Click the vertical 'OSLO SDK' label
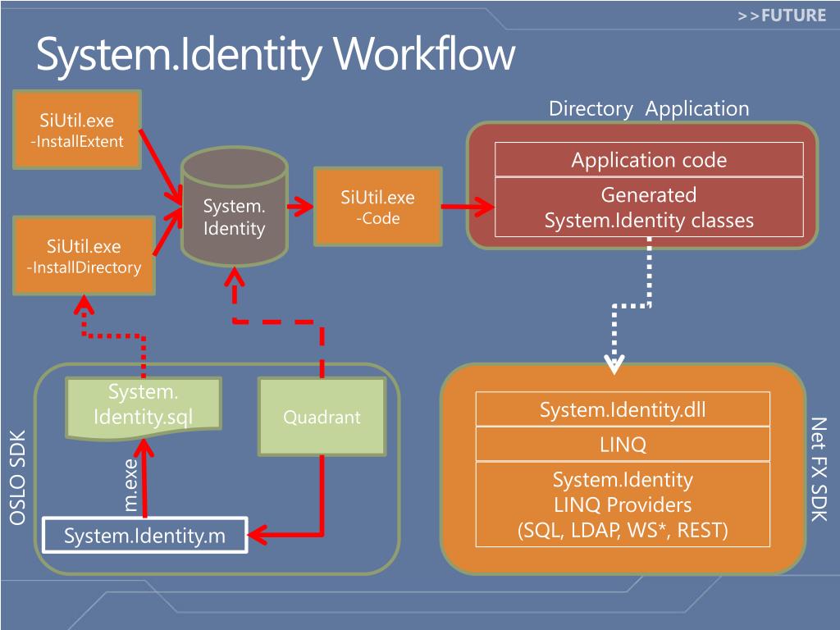The width and height of the screenshot is (840, 630). (x=17, y=478)
